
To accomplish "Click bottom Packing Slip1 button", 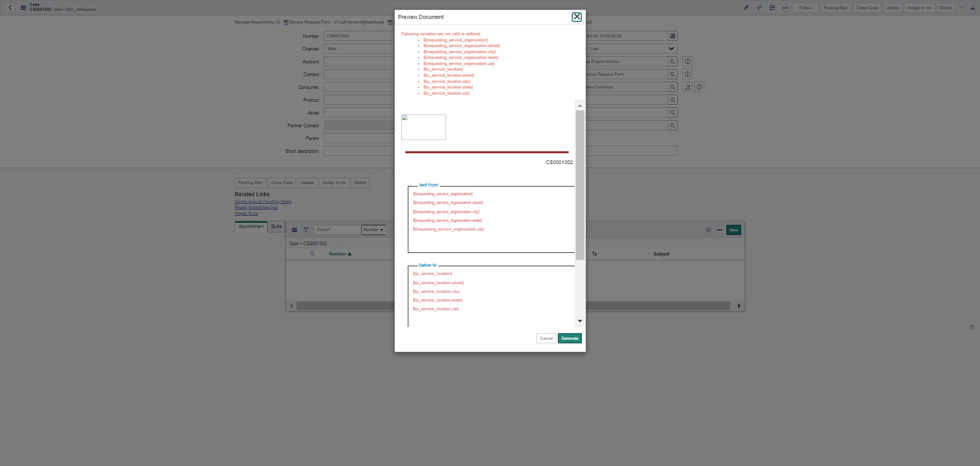I will pyautogui.click(x=251, y=182).
